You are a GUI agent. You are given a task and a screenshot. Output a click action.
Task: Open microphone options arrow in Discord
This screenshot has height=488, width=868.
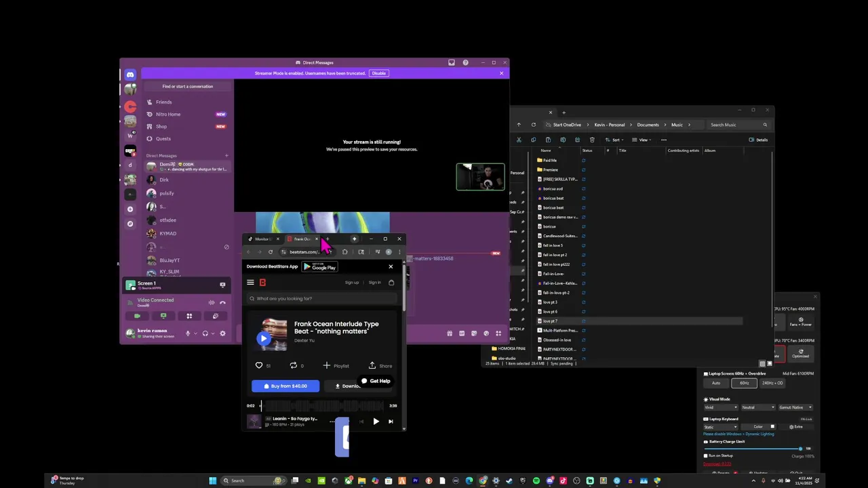pos(195,333)
